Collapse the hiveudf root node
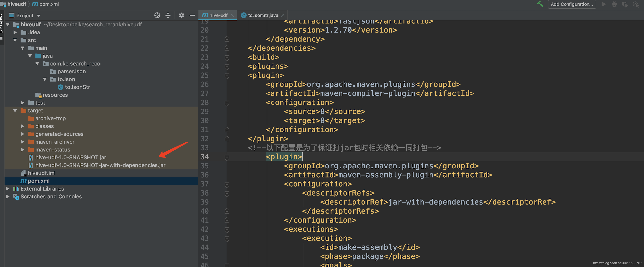 [x=8, y=24]
